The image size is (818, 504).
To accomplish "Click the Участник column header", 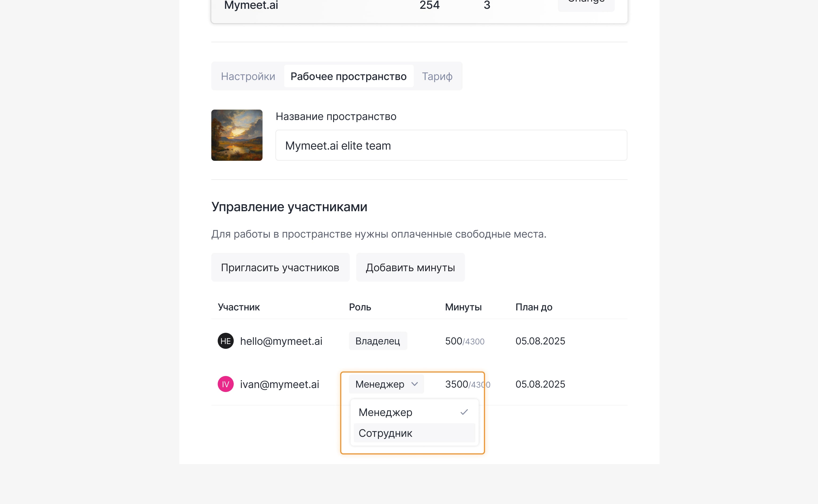I will [x=239, y=307].
